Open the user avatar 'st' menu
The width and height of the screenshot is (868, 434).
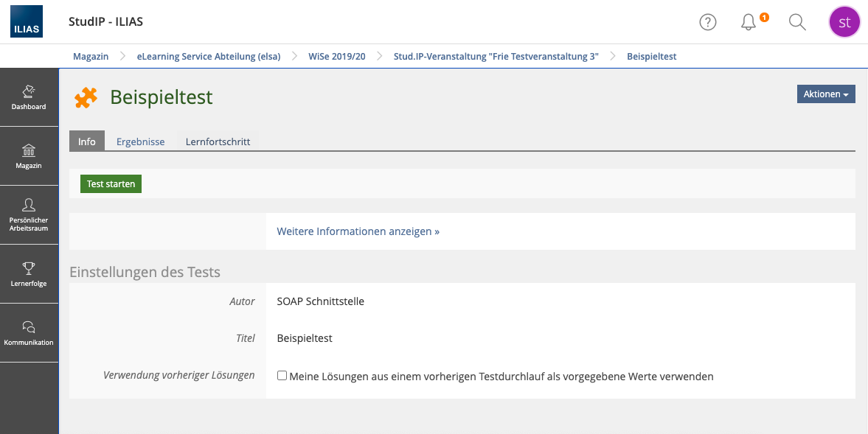pos(844,22)
